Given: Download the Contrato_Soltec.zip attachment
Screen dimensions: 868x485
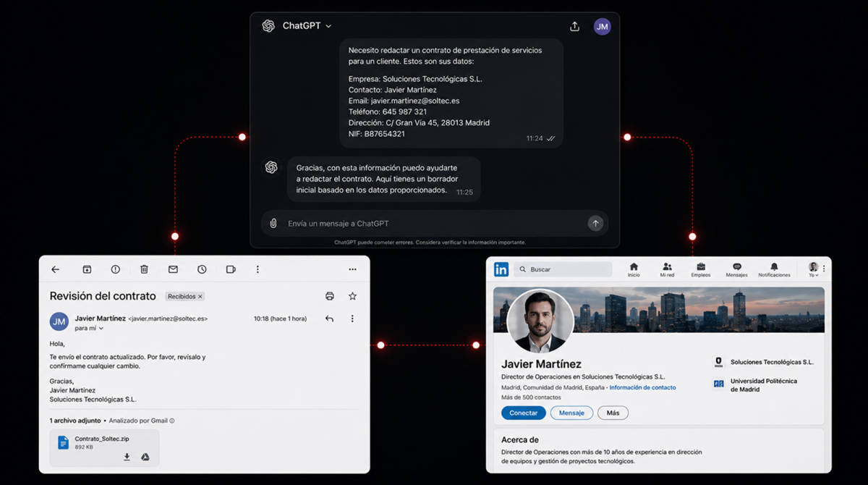Looking at the screenshot, I should pos(127,457).
